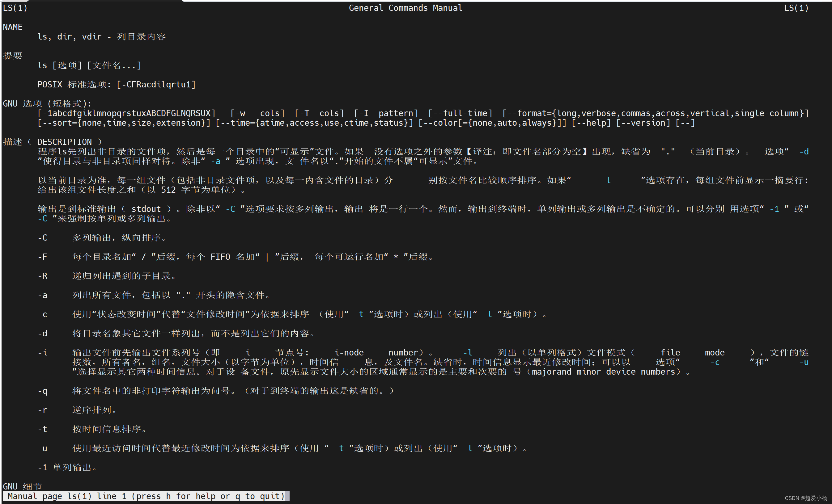Viewport: 832px width, 504px height.
Task: Click the NAME section heading
Action: tap(12, 27)
